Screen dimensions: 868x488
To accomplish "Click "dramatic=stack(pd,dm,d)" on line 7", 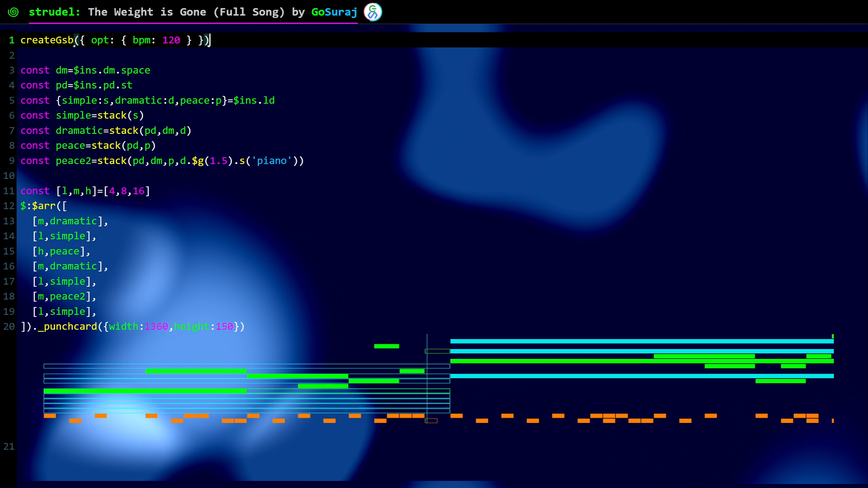I will (x=124, y=130).
